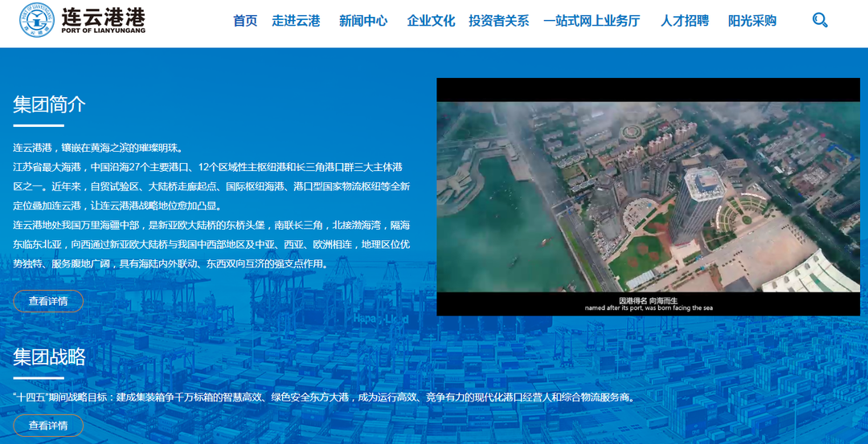This screenshot has height=444, width=868.
Task: Click the black letterbox bar atop the video
Action: 648,89
